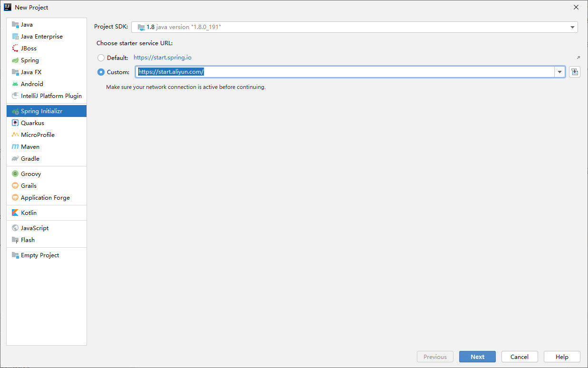The width and height of the screenshot is (588, 368).
Task: Open start.spring.io external link arrow
Action: point(578,58)
